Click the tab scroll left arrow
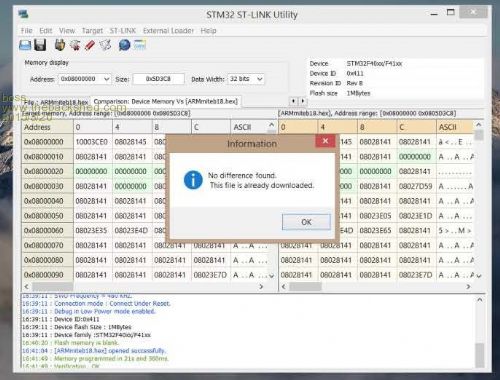The height and width of the screenshot is (380, 500). click(x=293, y=101)
